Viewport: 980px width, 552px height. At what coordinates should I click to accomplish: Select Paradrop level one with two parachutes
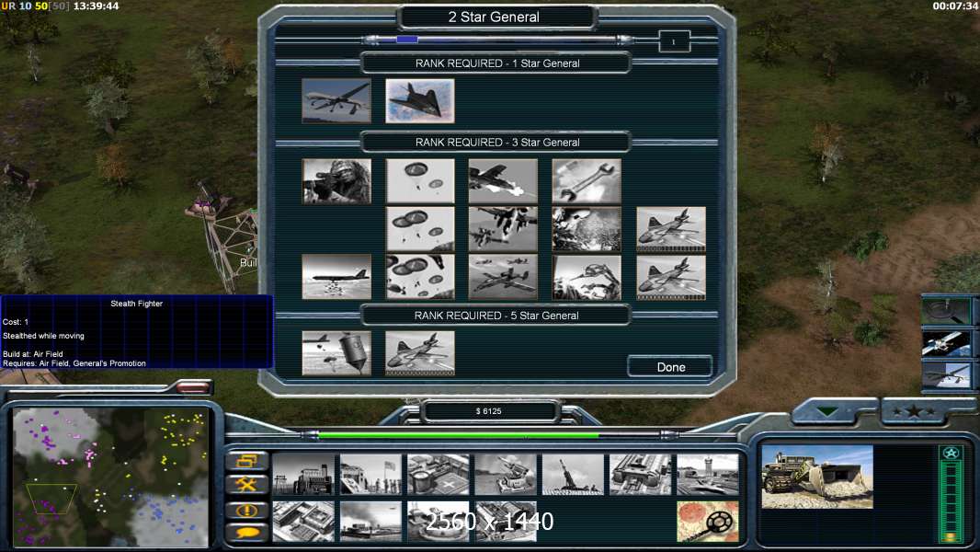tap(420, 181)
